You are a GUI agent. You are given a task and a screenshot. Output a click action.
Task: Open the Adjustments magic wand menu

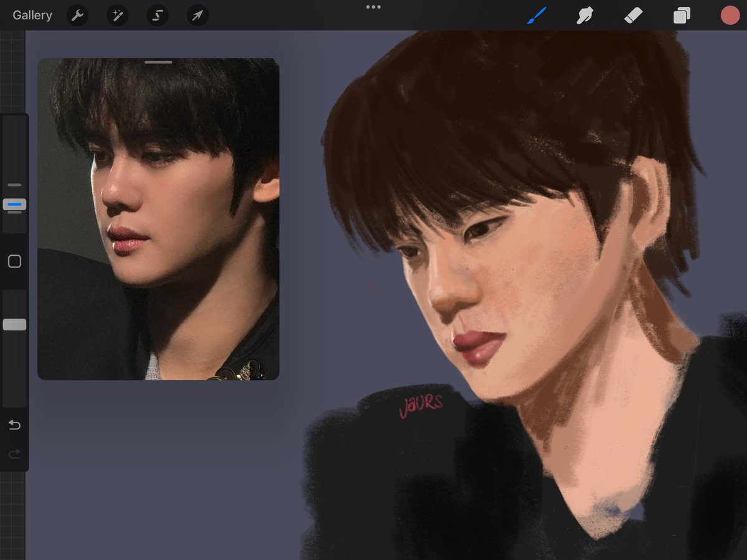point(117,15)
